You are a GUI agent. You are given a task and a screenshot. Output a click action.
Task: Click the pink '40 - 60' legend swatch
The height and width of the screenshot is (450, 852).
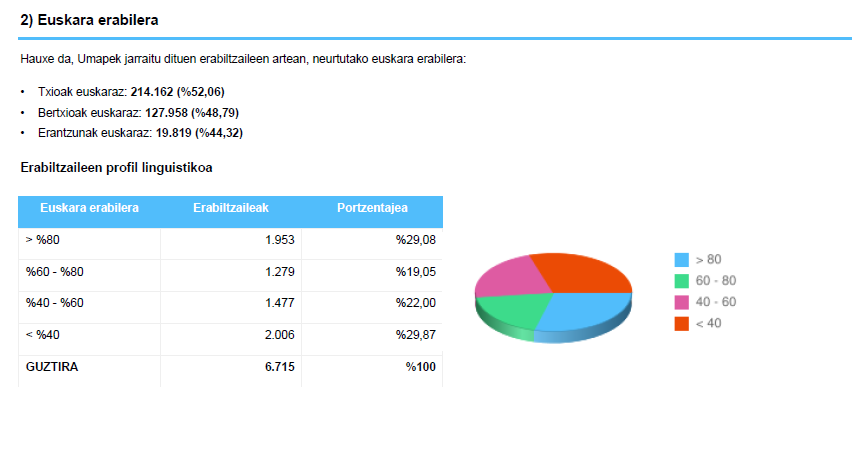pos(682,302)
